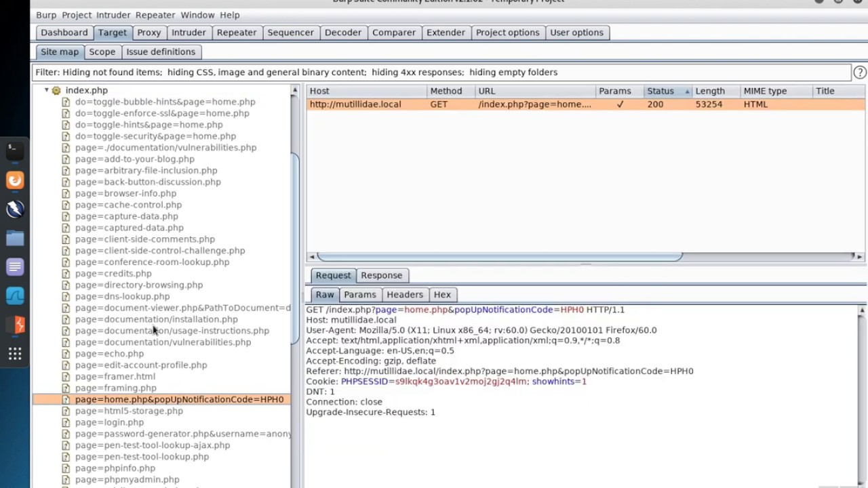Select page=phpmyadmin.php in the tree

tap(127, 480)
